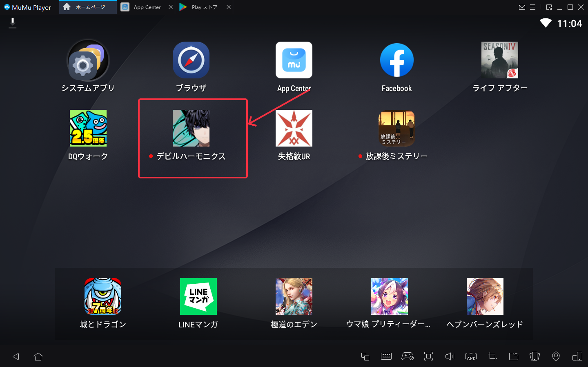
Task: Launch 極道のエデン game
Action: tap(294, 296)
